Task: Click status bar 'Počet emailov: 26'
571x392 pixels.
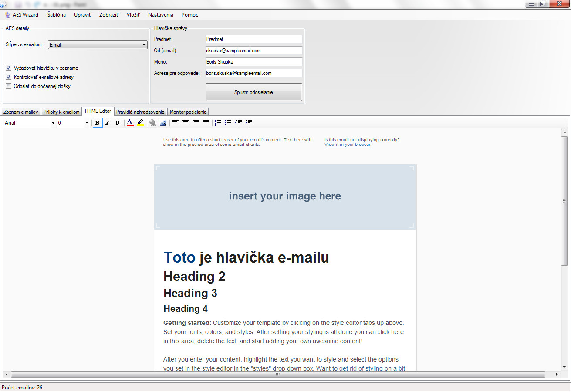Action: 22,388
